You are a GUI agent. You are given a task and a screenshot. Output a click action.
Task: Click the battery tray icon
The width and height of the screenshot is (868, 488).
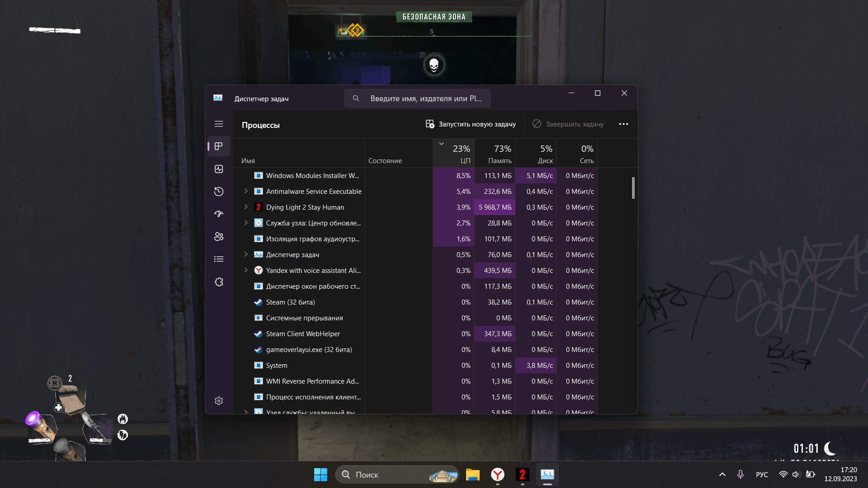(810, 474)
